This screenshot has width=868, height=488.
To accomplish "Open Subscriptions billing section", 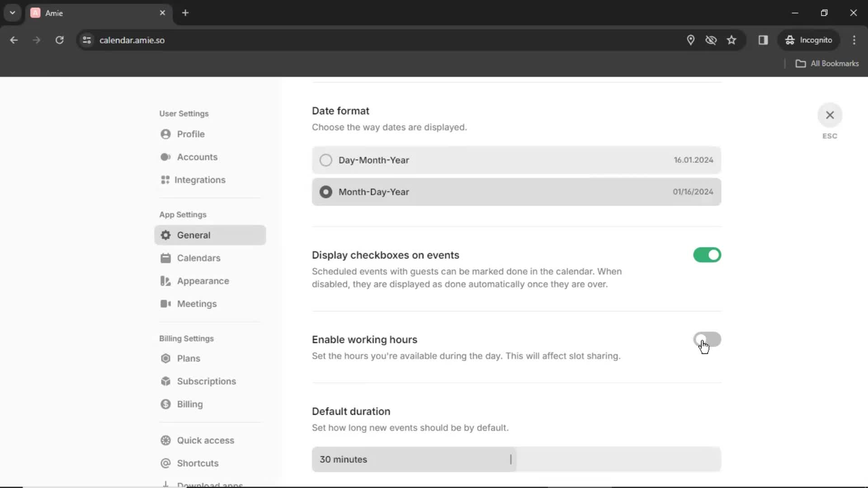I will click(206, 381).
